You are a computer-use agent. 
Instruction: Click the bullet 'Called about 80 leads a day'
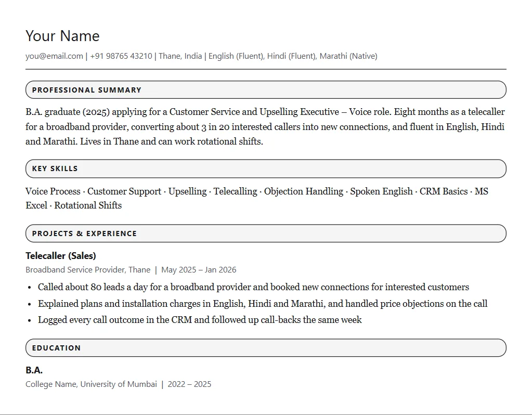tap(253, 287)
